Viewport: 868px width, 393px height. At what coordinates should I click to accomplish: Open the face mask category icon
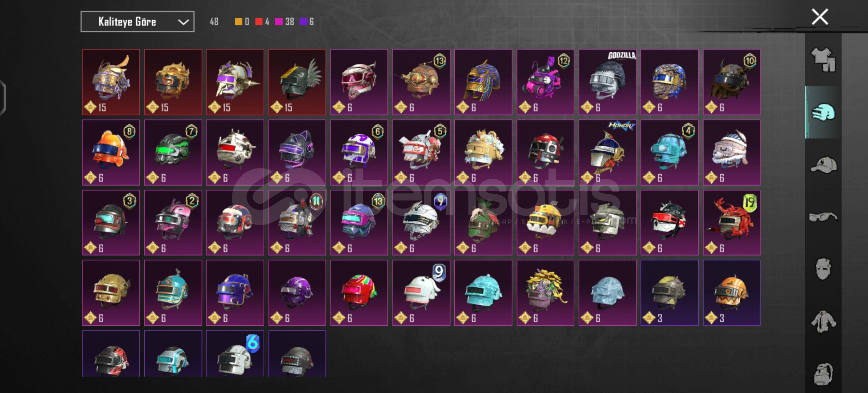(823, 269)
